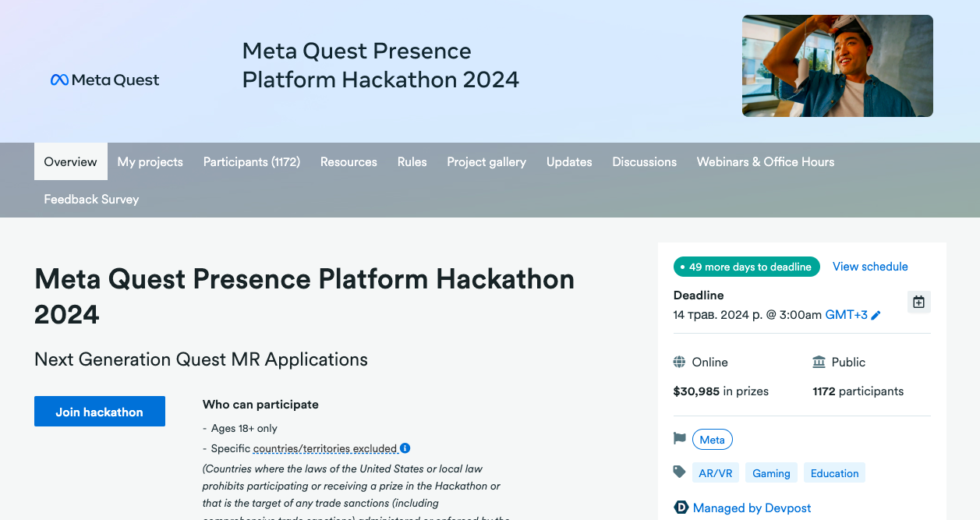The height and width of the screenshot is (520, 980).
Task: Select the AR/VR theme tag
Action: (716, 473)
